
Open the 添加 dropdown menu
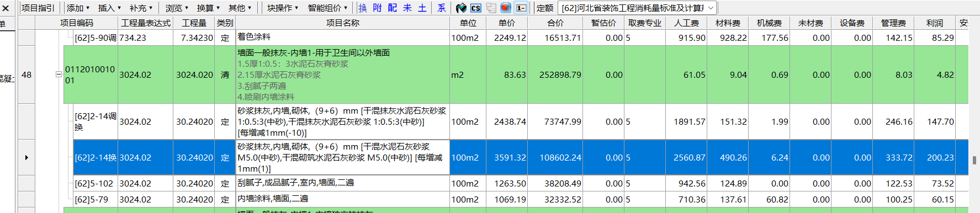(78, 8)
